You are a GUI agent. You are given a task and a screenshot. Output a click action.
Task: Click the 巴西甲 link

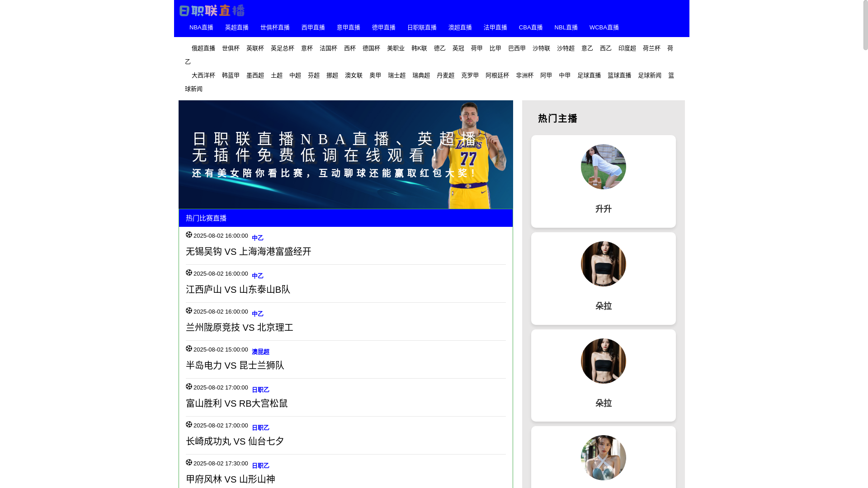point(517,48)
